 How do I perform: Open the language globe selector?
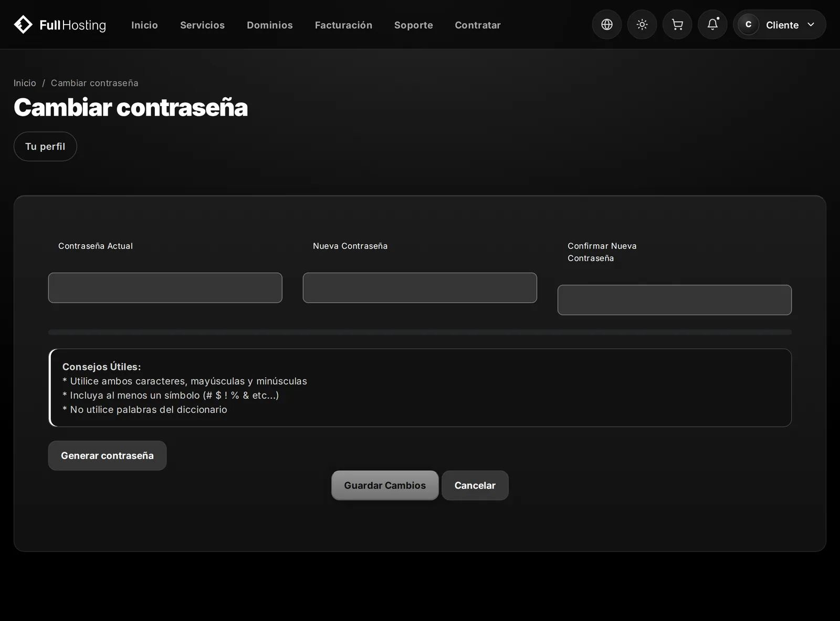click(x=607, y=25)
